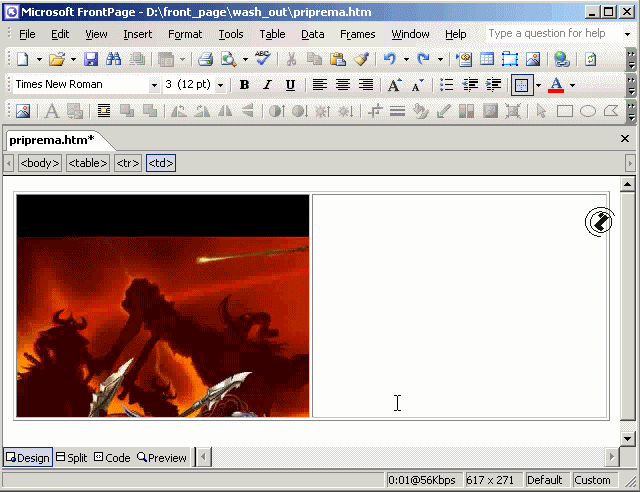Image resolution: width=640 pixels, height=492 pixels.
Task: Toggle Bold formatting
Action: pyautogui.click(x=244, y=85)
